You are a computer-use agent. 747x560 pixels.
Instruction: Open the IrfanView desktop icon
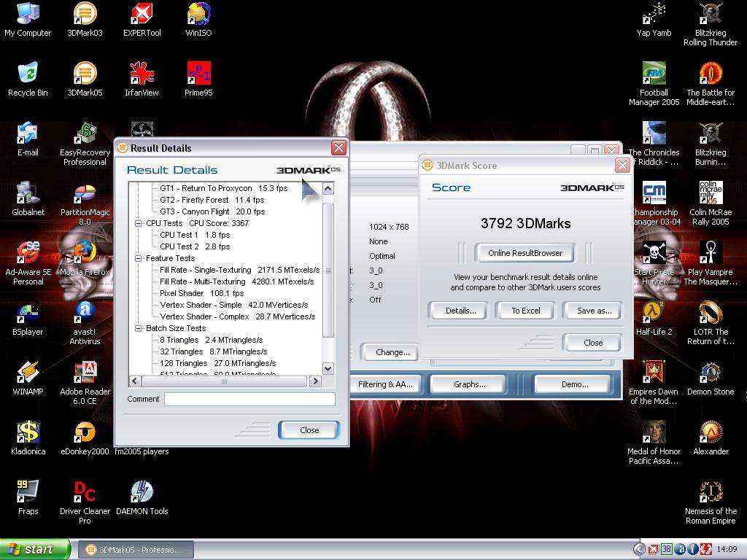pyautogui.click(x=142, y=75)
